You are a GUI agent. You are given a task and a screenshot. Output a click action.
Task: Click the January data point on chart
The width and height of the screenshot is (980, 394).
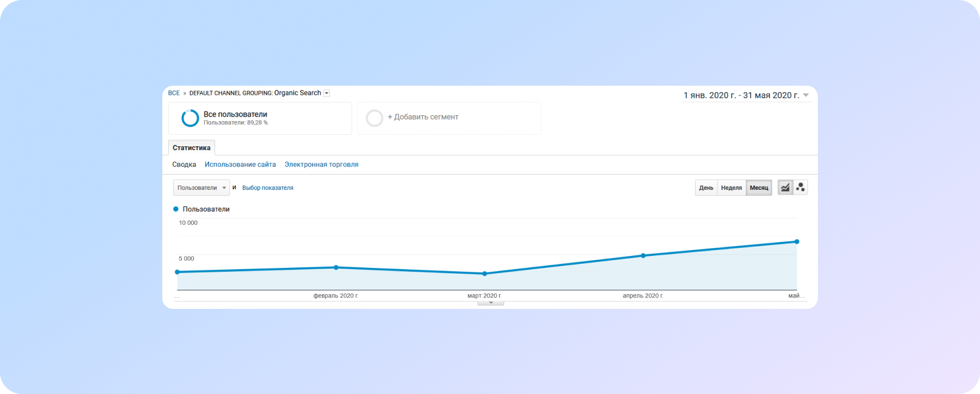coord(177,272)
